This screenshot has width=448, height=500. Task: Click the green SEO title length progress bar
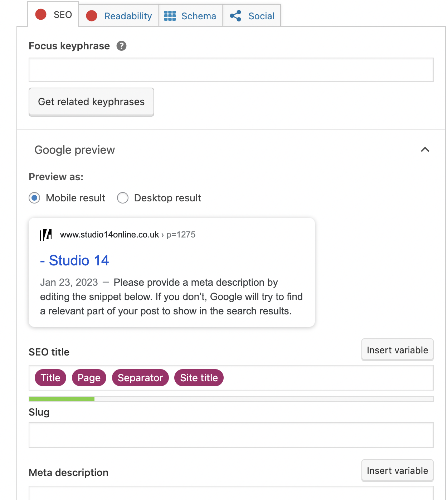tap(62, 399)
